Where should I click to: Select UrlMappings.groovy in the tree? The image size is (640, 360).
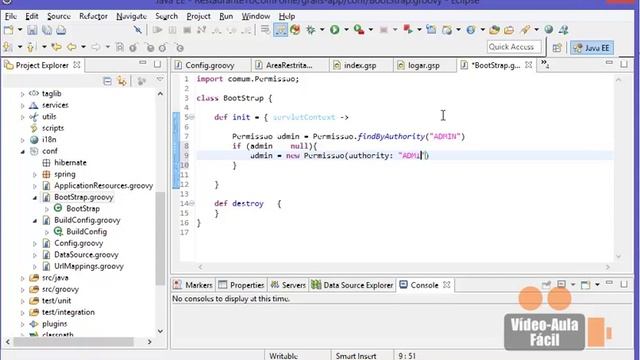tap(89, 266)
